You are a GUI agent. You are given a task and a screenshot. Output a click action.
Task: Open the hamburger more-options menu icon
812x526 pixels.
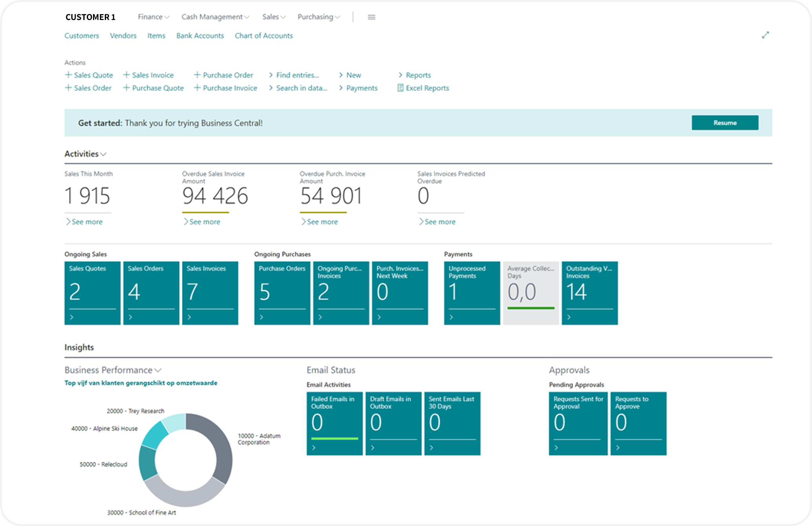coord(371,17)
